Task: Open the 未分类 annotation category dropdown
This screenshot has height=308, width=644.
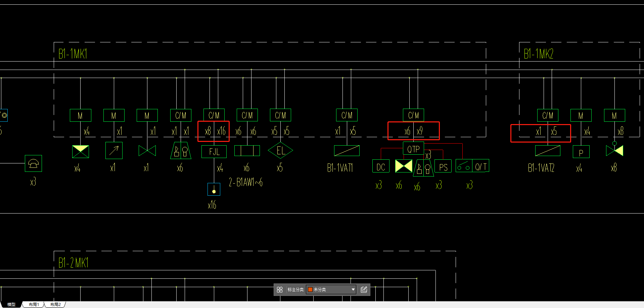Action: 331,290
